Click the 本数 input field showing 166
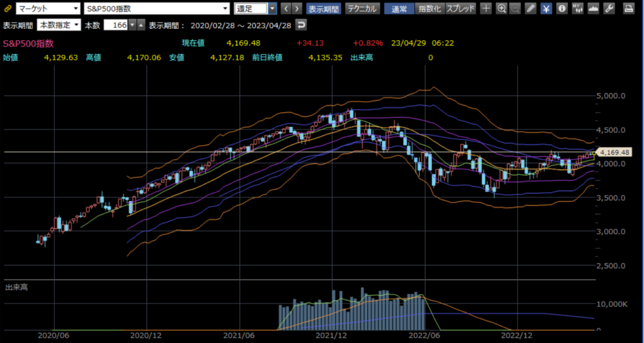Viewport: 644px width, 343px height. 116,25
